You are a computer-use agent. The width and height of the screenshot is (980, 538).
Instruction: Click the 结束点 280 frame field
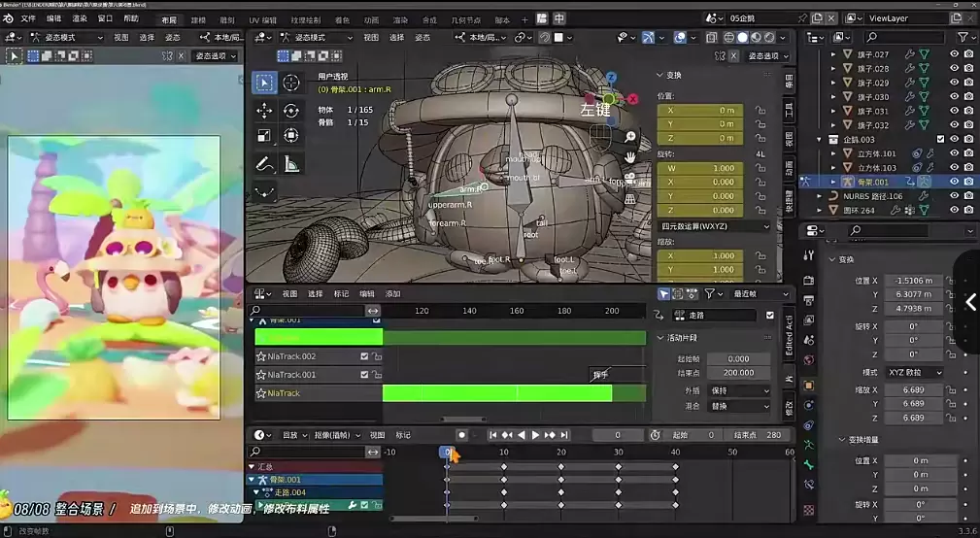[x=757, y=435]
